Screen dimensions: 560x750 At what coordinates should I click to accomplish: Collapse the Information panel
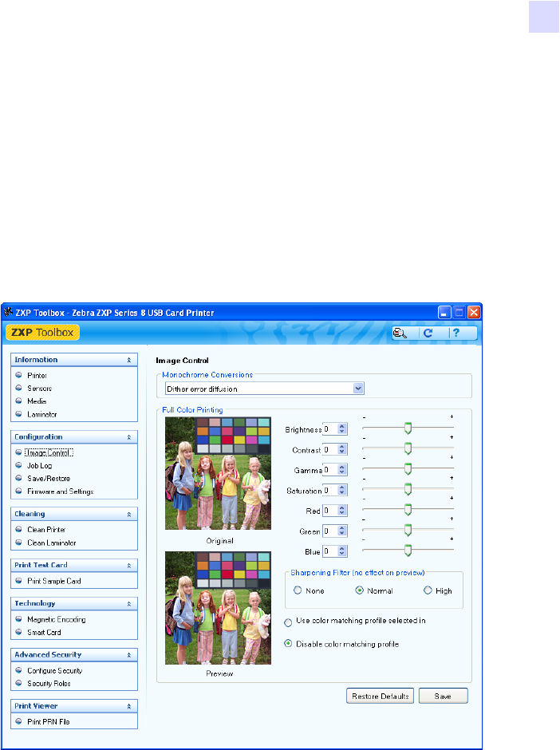point(128,360)
